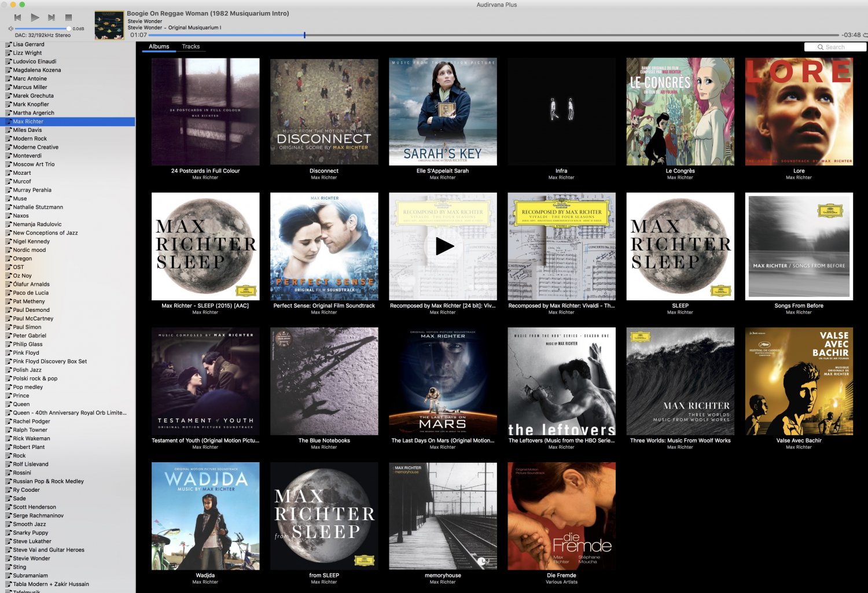Click the Search field
The width and height of the screenshot is (868, 593).
pos(835,47)
